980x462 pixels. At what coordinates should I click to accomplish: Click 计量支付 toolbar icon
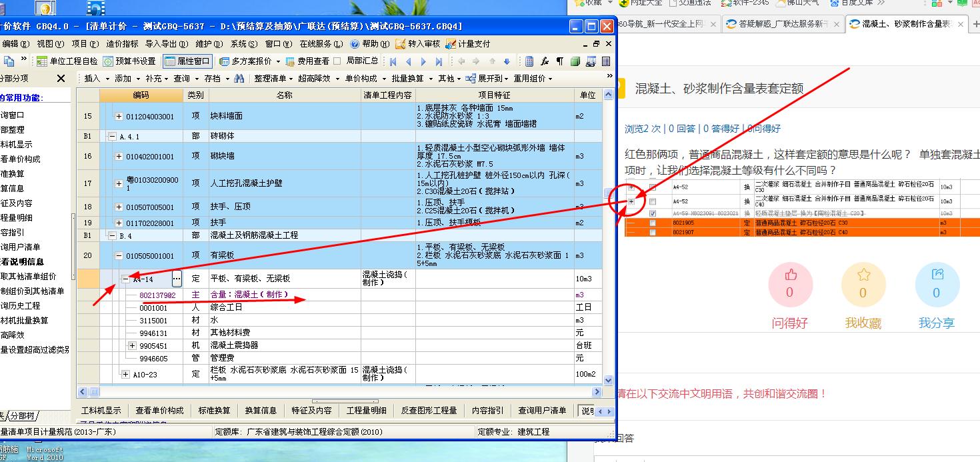click(x=467, y=44)
